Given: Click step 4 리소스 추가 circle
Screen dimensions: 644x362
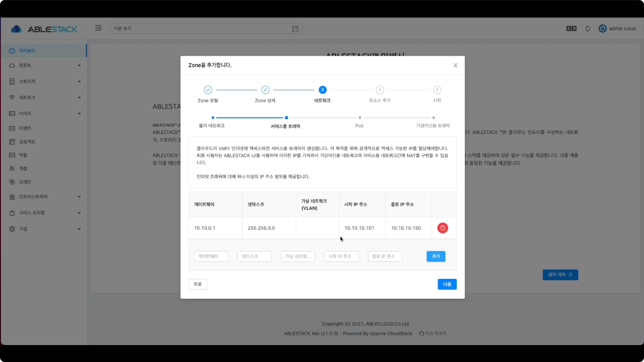Looking at the screenshot, I should tap(380, 90).
